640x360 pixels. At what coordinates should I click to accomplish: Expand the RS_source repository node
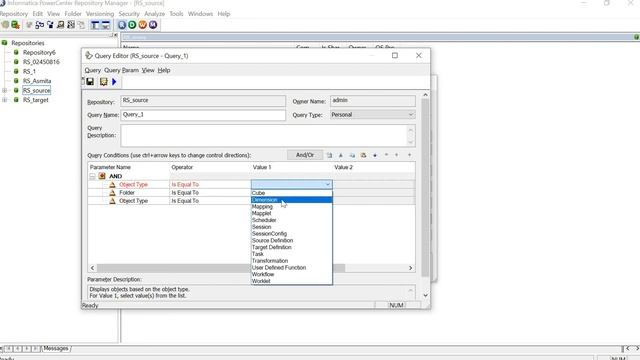coord(4,90)
